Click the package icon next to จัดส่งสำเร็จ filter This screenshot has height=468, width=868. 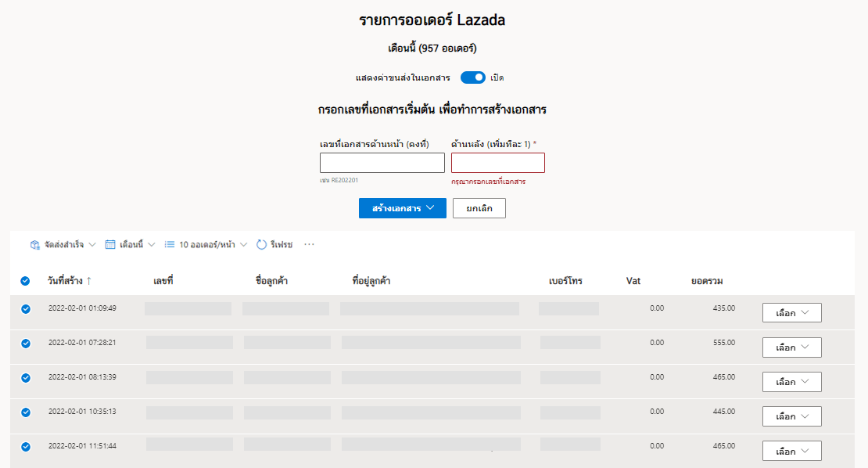(34, 244)
